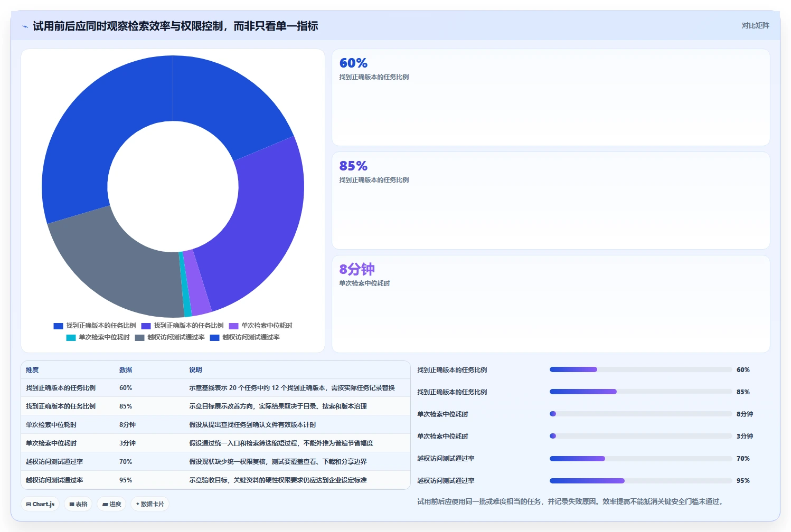Click the 3分钟 cell in the table

tap(127, 443)
